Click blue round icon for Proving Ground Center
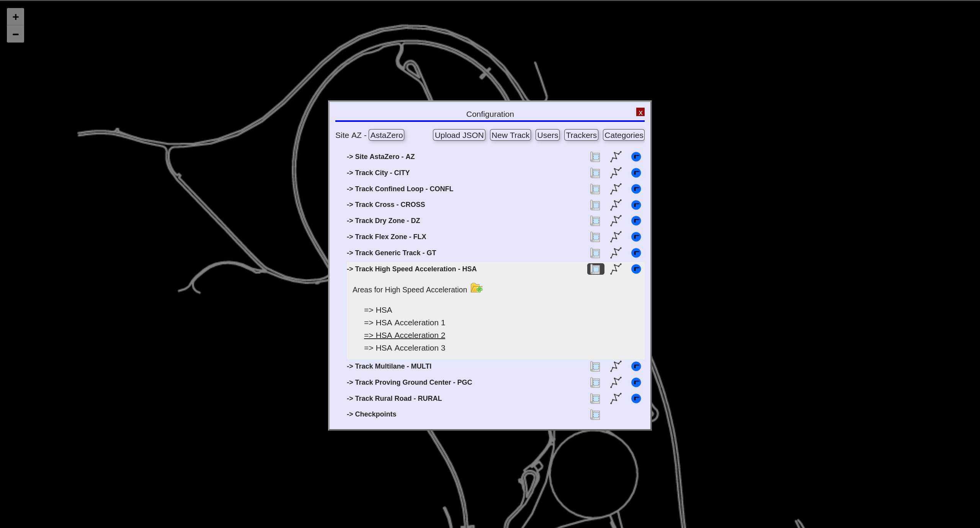Image resolution: width=980 pixels, height=528 pixels. pos(636,382)
